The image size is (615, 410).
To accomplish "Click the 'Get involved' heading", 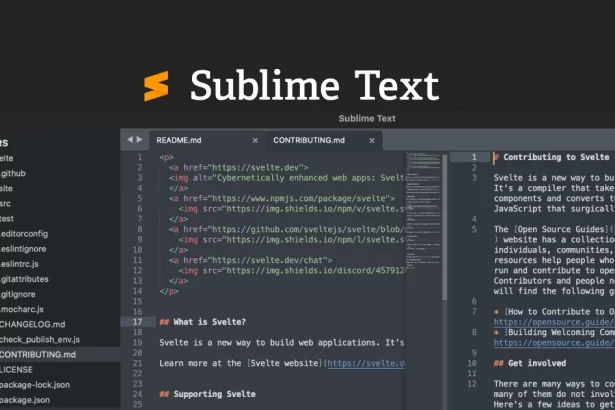I will [x=537, y=363].
